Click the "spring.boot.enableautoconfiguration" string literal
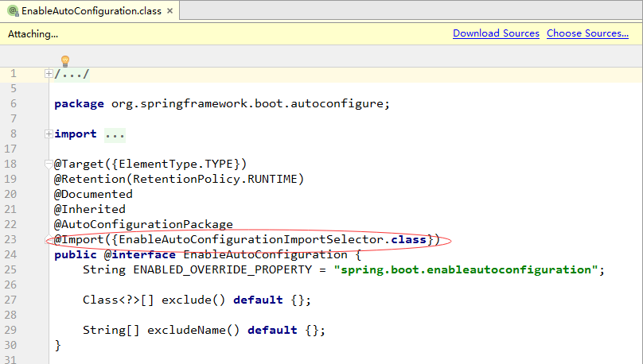Screen dimensions: 643x364 click(466, 270)
